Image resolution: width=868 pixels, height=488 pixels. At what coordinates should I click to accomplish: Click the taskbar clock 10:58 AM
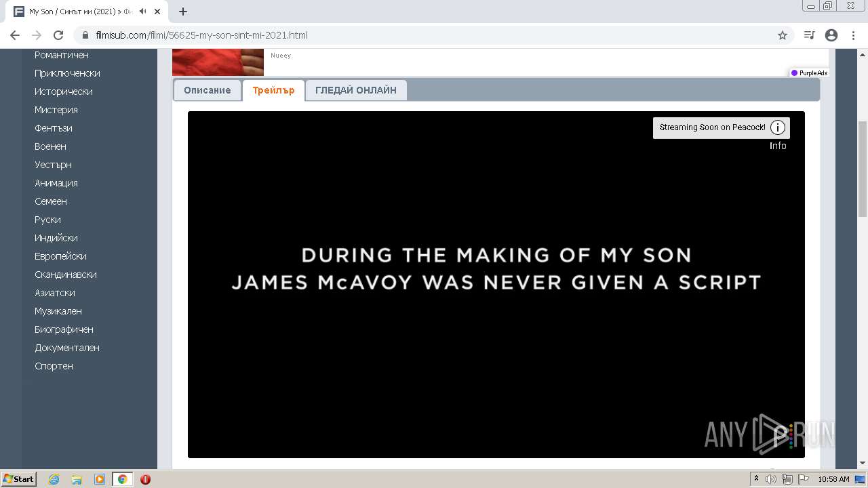pyautogui.click(x=833, y=479)
